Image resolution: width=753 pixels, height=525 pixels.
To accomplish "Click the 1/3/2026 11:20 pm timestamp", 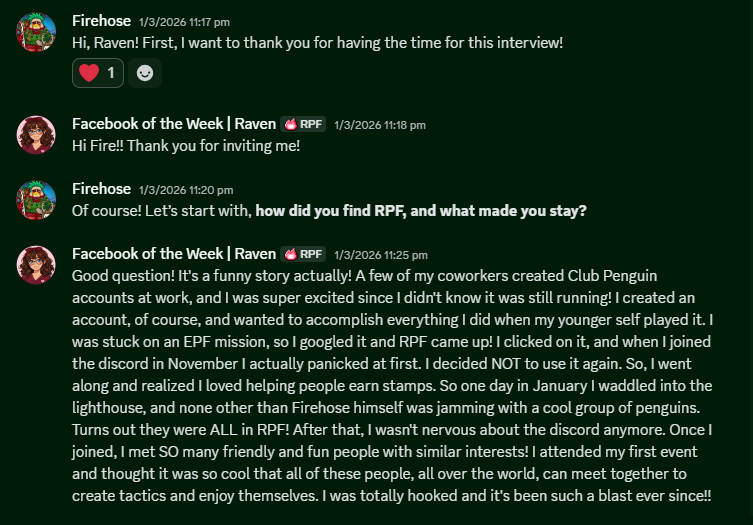I will point(186,190).
